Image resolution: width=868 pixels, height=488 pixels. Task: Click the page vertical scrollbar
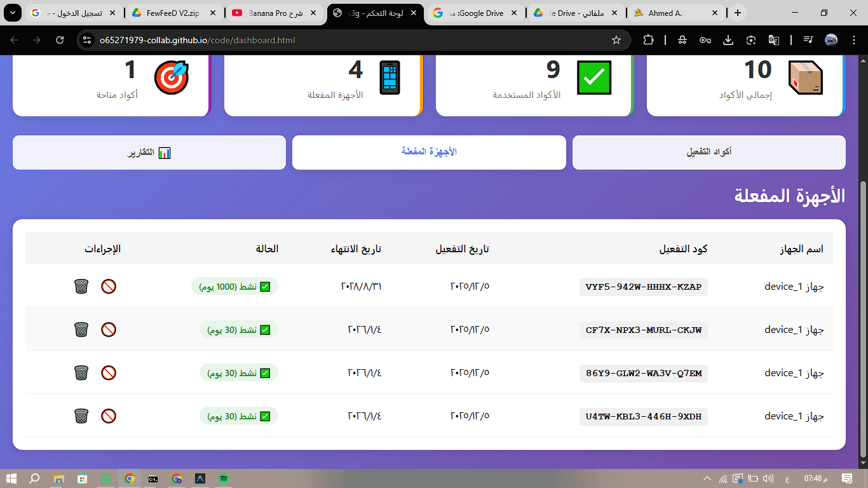tap(862, 254)
